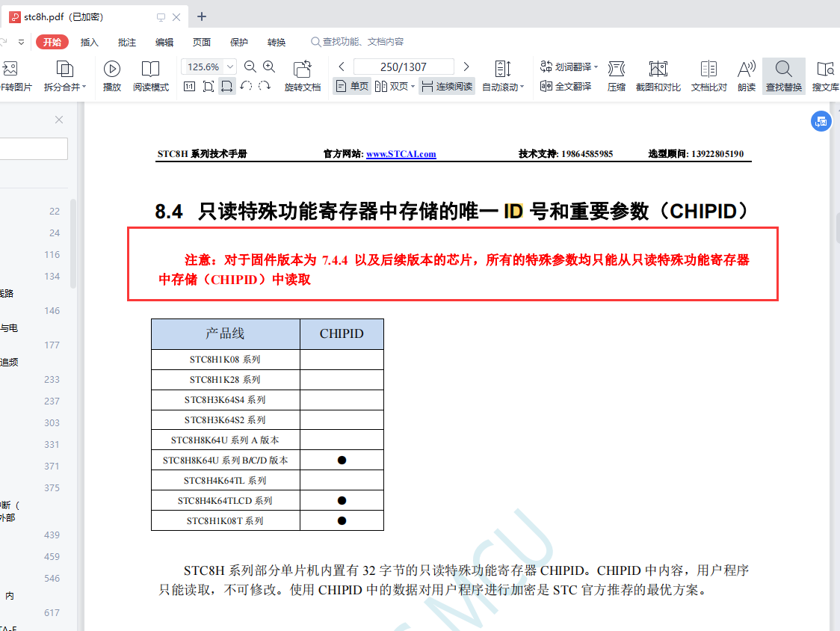Jump to the outline entry for page 116

[52, 255]
